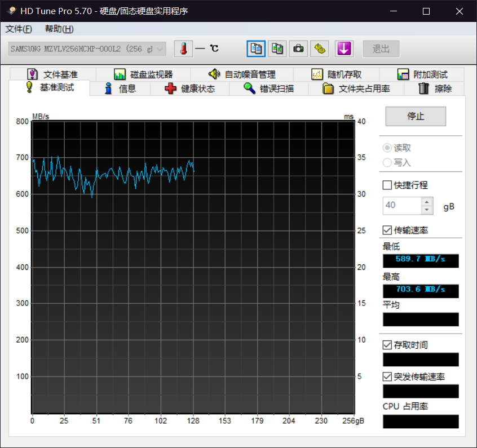Click the red cross 健康状态 icon
Image resolution: width=477 pixels, height=448 pixels.
170,88
